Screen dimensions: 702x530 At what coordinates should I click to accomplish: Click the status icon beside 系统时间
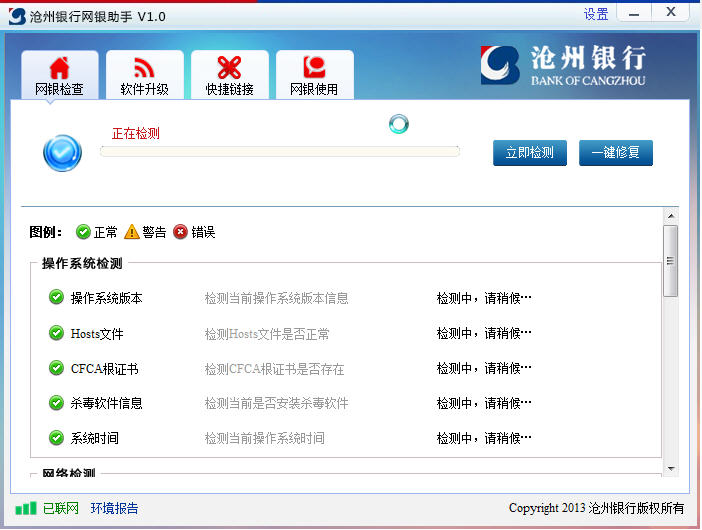(x=56, y=438)
